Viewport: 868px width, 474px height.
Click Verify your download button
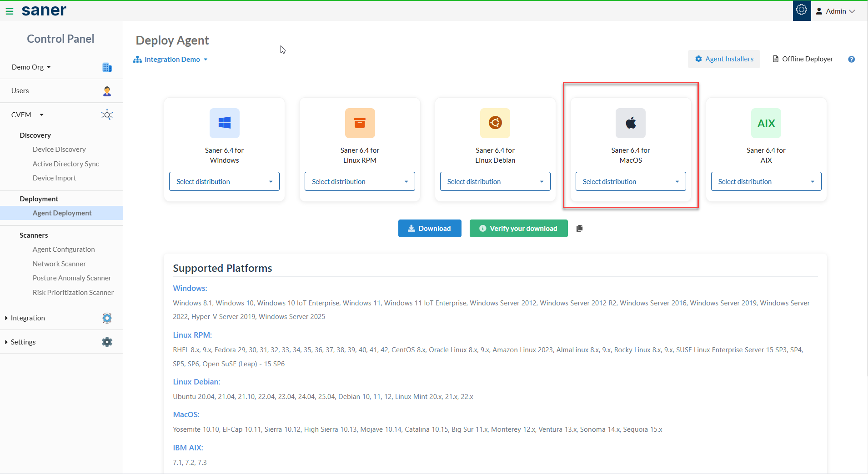(518, 229)
